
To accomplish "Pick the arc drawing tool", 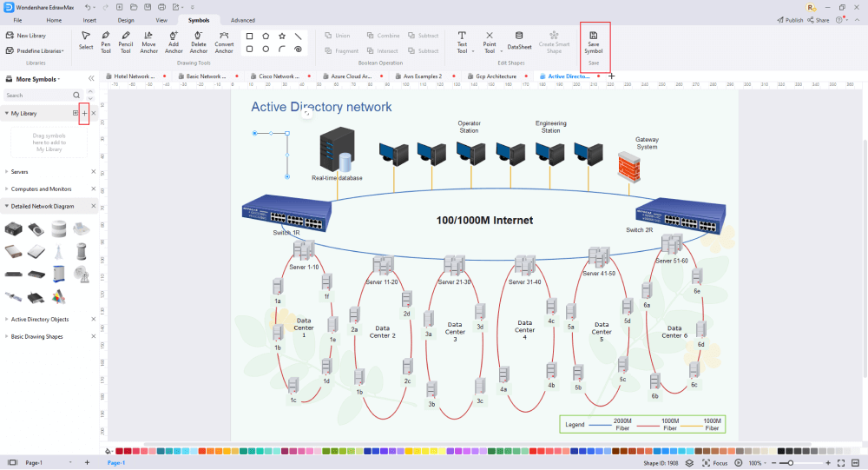I will click(x=282, y=50).
